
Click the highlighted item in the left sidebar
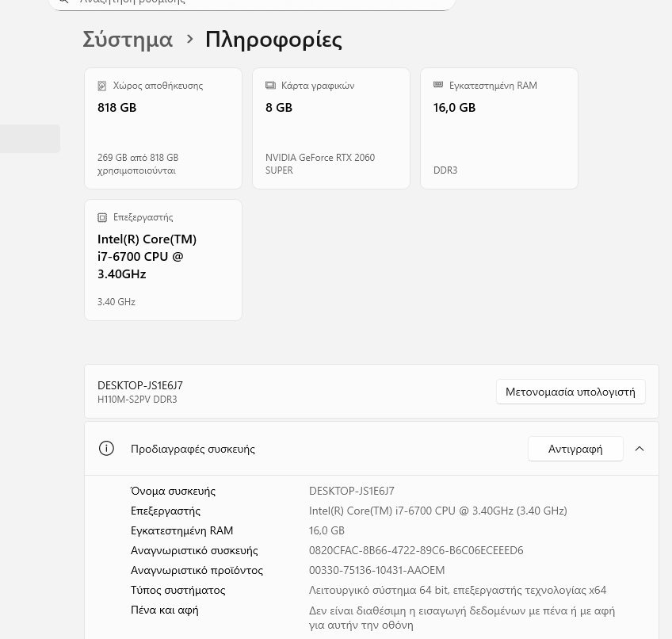(29, 139)
